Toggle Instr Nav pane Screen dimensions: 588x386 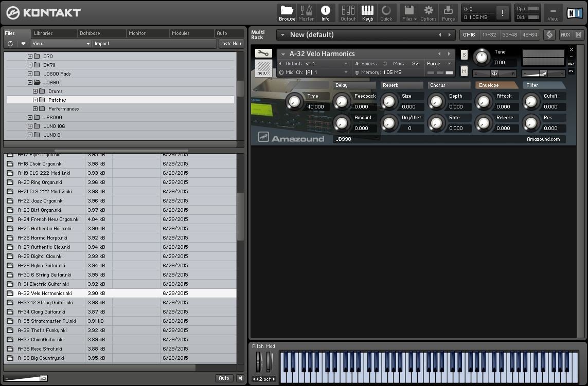(x=230, y=44)
